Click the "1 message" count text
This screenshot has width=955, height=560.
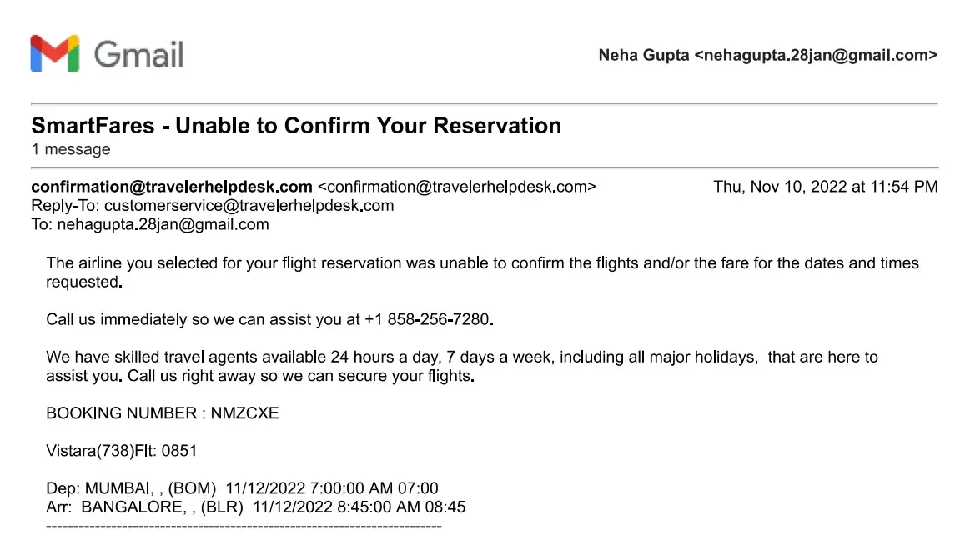click(x=71, y=150)
